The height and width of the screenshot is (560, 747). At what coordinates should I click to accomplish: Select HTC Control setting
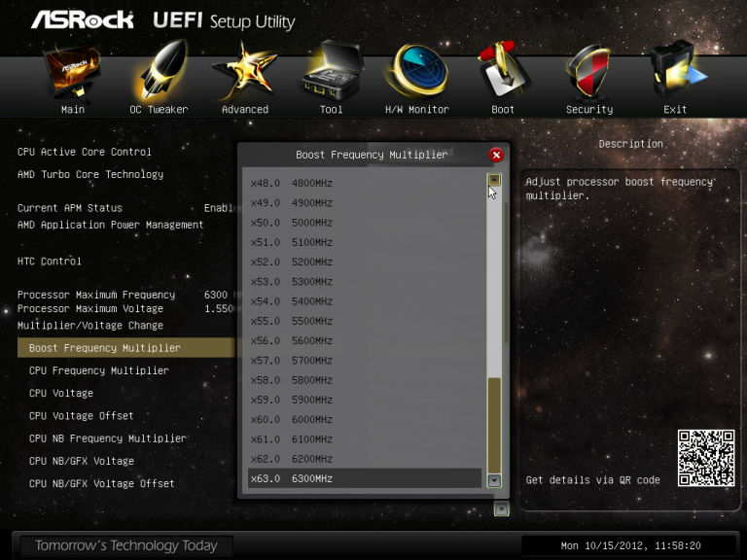tap(49, 262)
